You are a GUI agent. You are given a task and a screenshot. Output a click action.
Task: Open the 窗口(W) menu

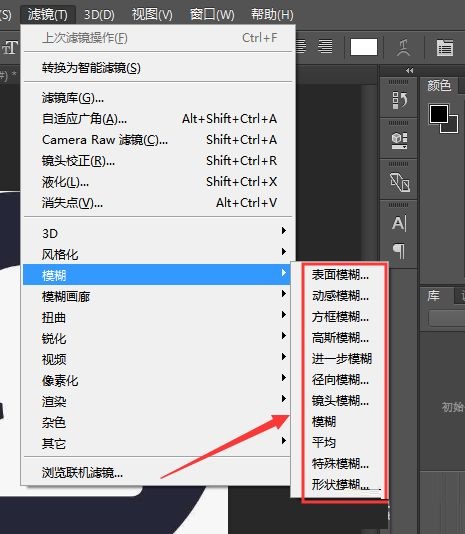pyautogui.click(x=212, y=15)
